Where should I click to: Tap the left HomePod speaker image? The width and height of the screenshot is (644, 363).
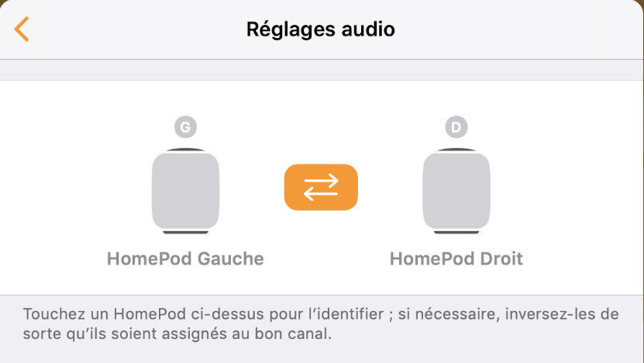pos(185,190)
